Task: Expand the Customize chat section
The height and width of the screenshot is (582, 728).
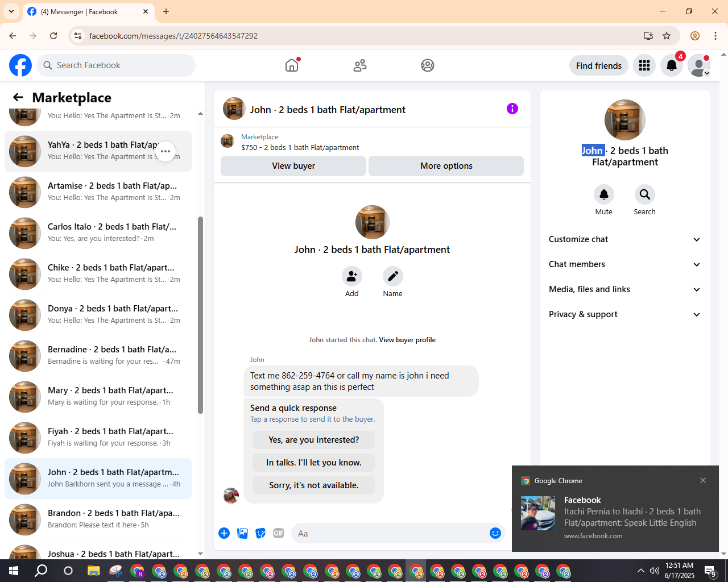Action: click(x=625, y=239)
